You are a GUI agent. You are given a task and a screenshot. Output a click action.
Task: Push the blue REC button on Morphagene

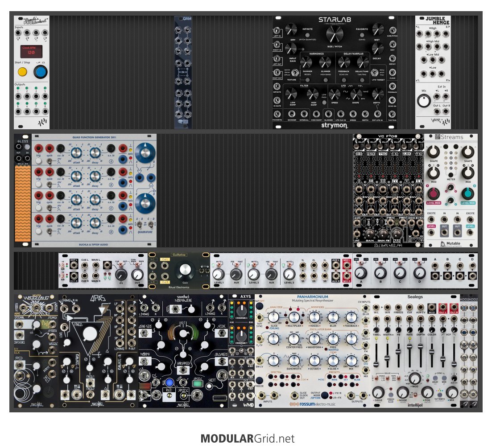pos(169,382)
